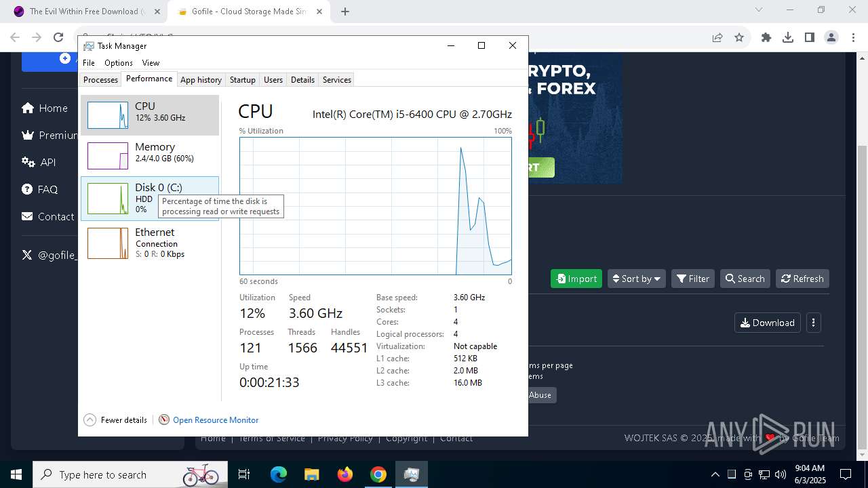Open the Sort by dropdown on Gofile

637,279
